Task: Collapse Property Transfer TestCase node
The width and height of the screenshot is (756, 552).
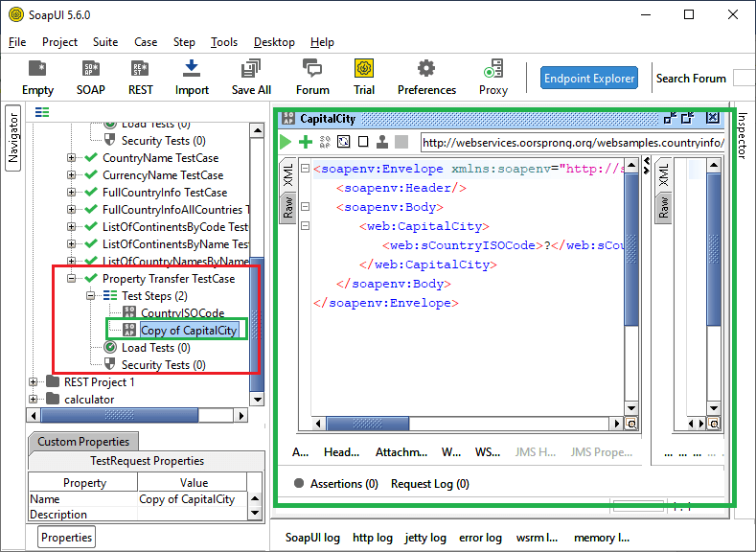Action: [71, 279]
